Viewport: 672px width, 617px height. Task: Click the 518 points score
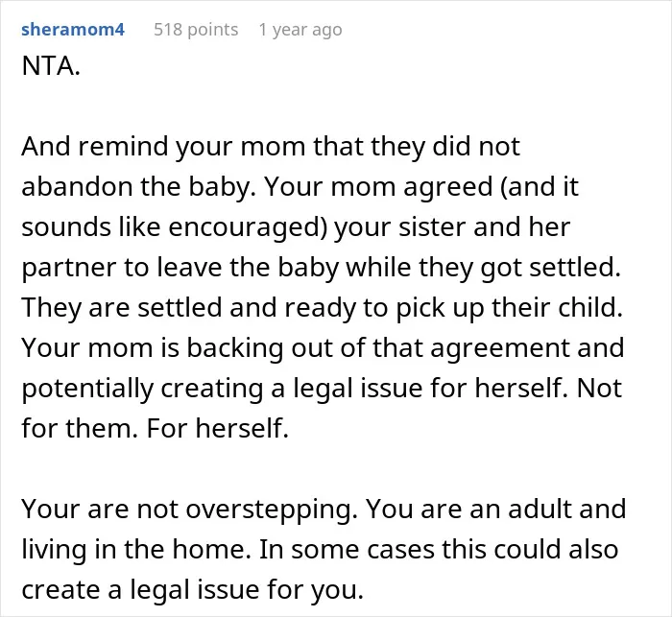[196, 30]
